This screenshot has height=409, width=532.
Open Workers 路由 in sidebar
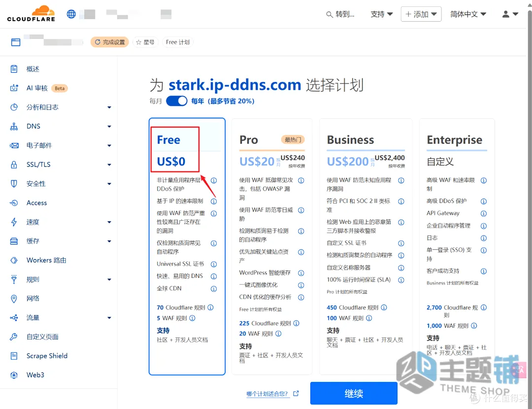tap(46, 260)
